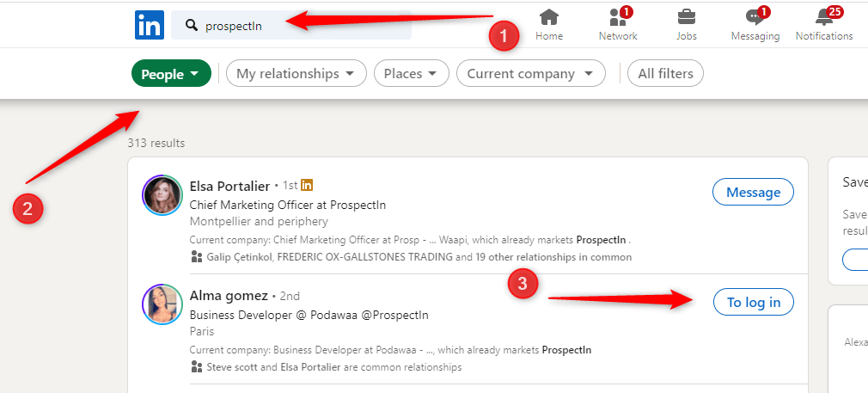
Task: Click Business Developer @ Podawaa @ProspectIn headline
Action: click(x=309, y=315)
